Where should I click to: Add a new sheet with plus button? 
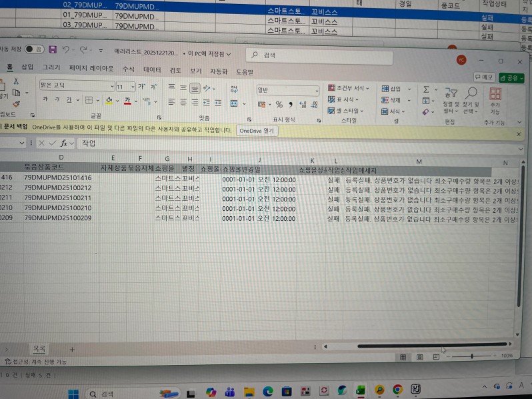tap(72, 350)
